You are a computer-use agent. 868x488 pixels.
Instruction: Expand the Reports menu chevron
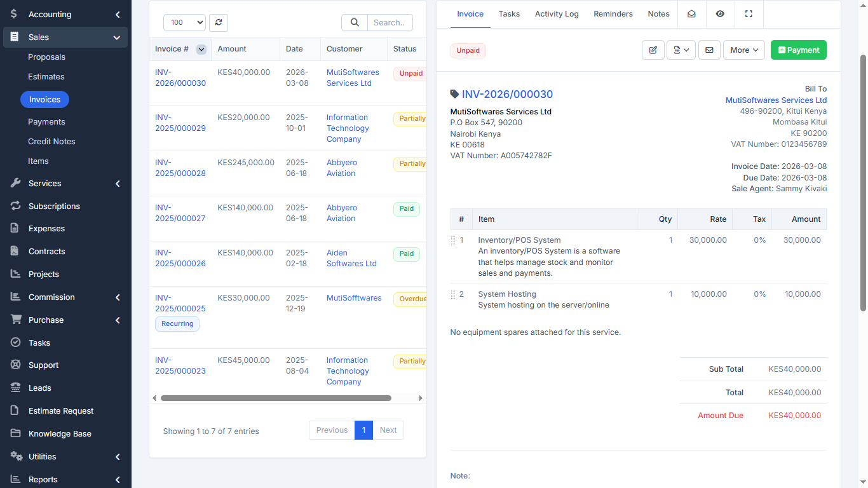118,480
